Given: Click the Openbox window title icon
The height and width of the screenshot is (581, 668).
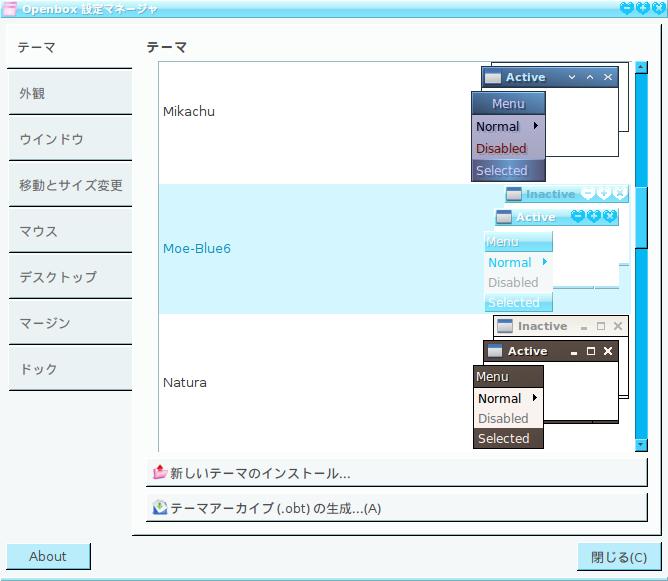Looking at the screenshot, I should click(x=10, y=9).
